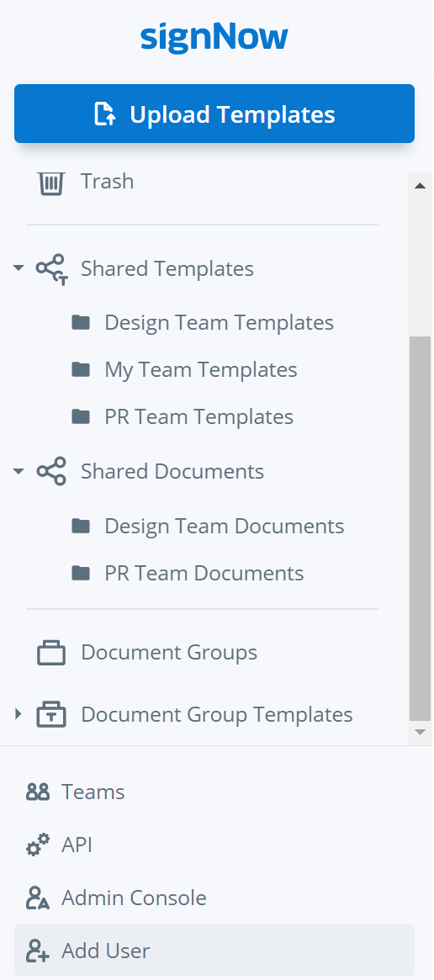Click the Document Group Templates icon
Screen dimensions: 434x980
point(51,714)
